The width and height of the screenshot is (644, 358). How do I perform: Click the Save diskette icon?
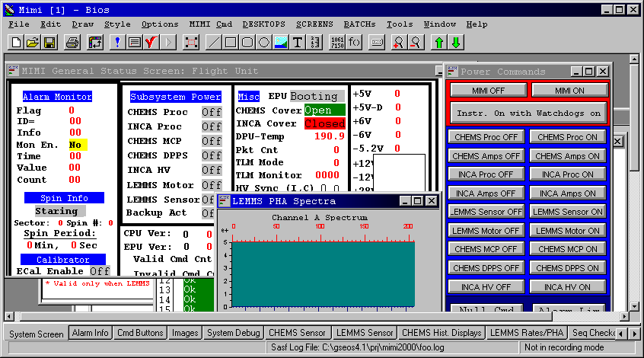pos(48,42)
